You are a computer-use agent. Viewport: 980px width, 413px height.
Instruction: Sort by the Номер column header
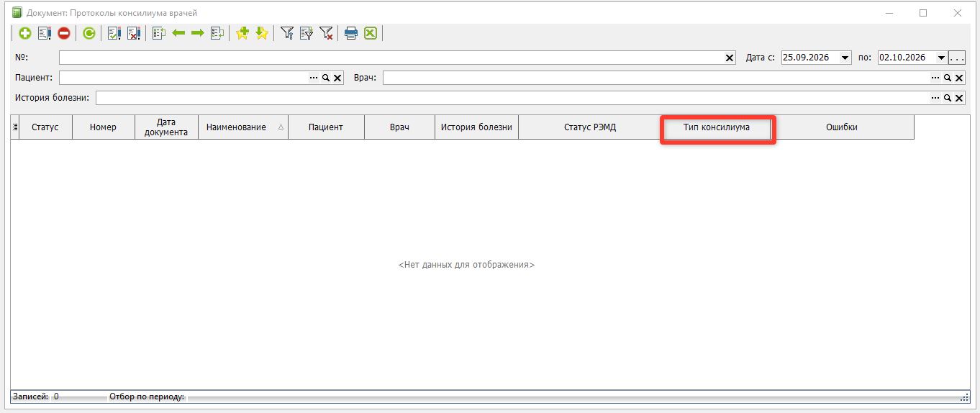103,127
